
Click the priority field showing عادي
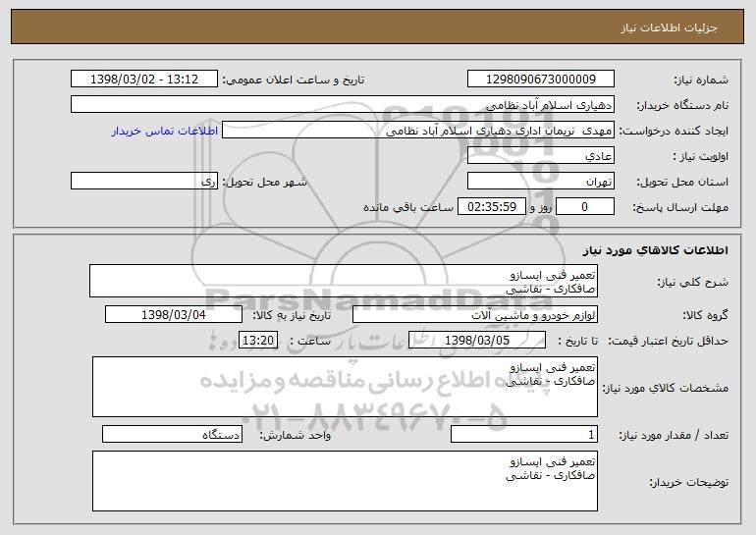[x=540, y=156]
